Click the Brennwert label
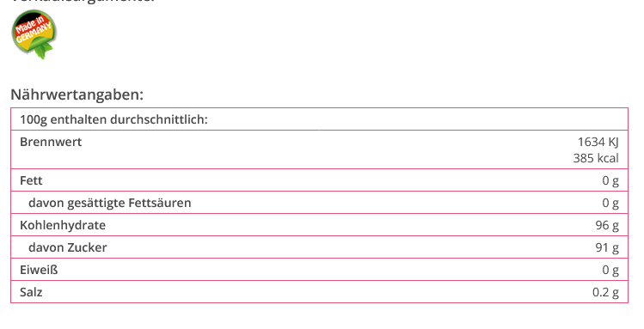This screenshot has width=644, height=329. 51,142
